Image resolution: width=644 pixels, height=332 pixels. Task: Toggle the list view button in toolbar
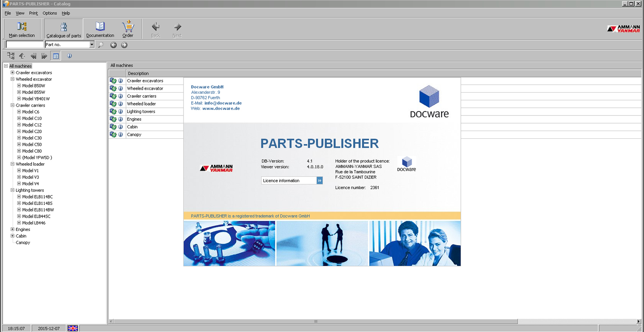pyautogui.click(x=56, y=56)
